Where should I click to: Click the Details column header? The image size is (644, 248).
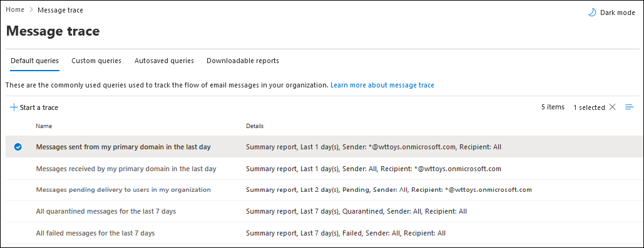(255, 126)
